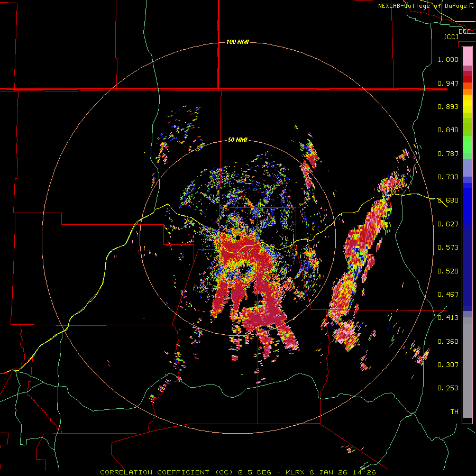The width and height of the screenshot is (476, 476).
Task: Select the 0.467 legend value
Action: point(448,295)
